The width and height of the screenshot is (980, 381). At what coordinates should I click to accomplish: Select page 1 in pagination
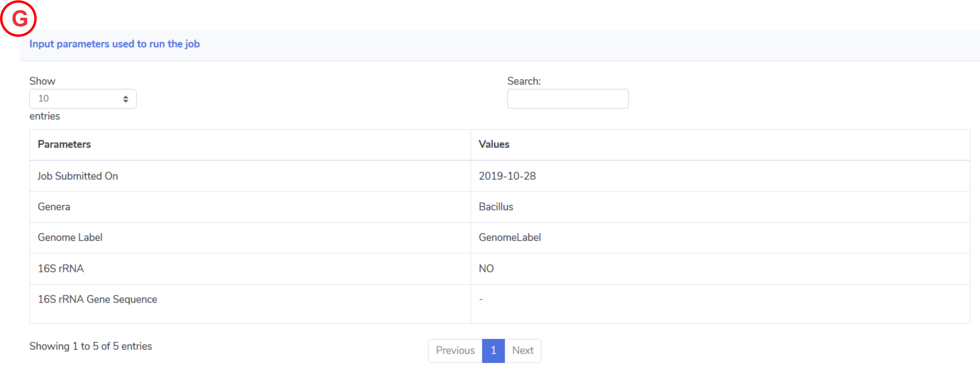point(493,351)
